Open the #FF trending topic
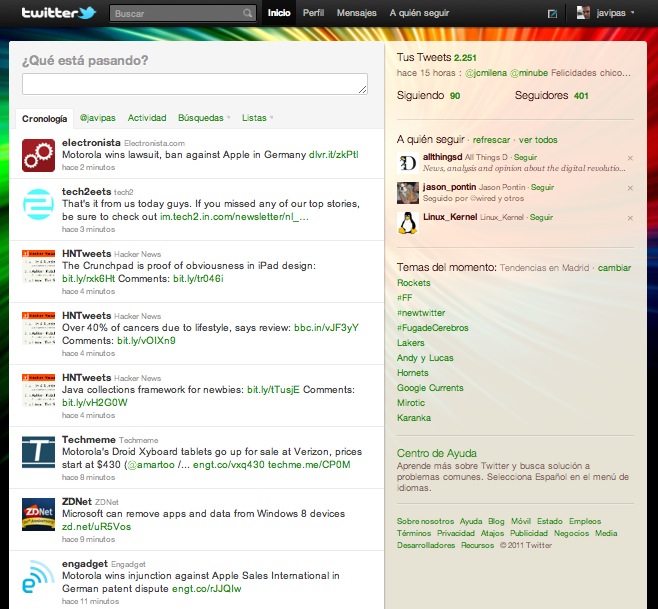The width and height of the screenshot is (658, 609). click(x=405, y=298)
